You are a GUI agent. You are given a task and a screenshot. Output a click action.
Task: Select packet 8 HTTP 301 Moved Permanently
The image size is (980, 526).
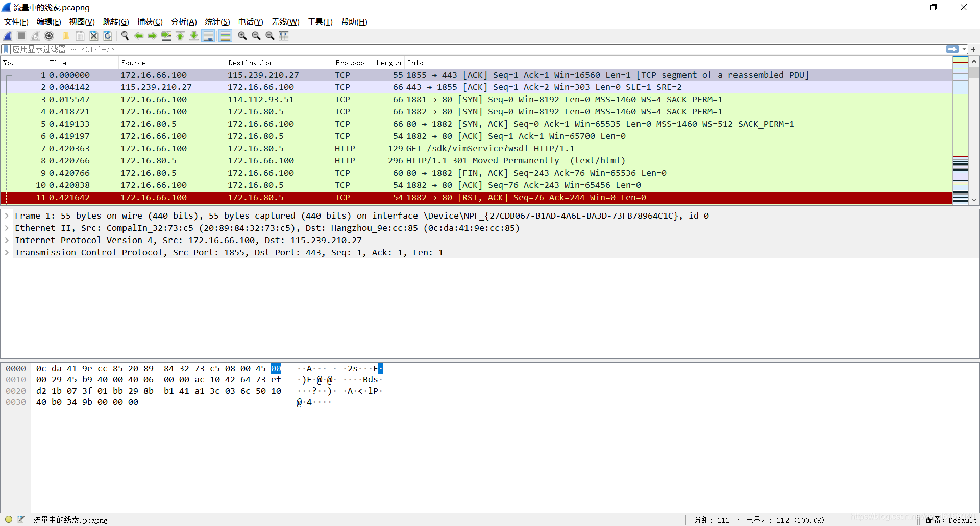476,160
